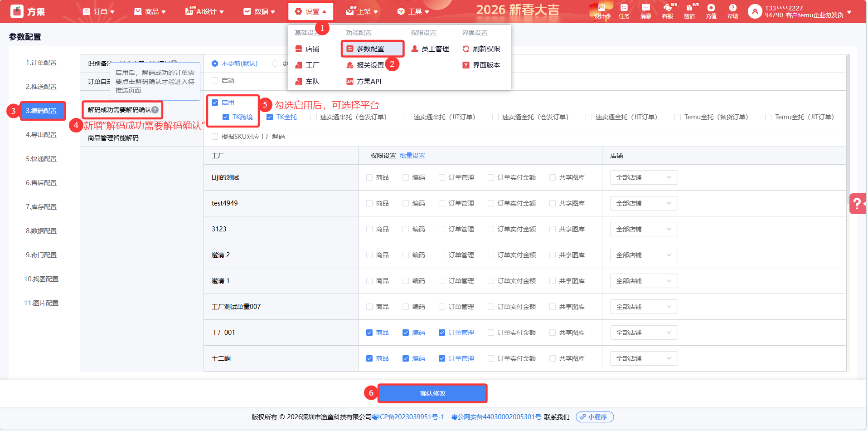Screen dimensions: 868x431
Task: Open the 充值 recharge icon
Action: [x=711, y=11]
